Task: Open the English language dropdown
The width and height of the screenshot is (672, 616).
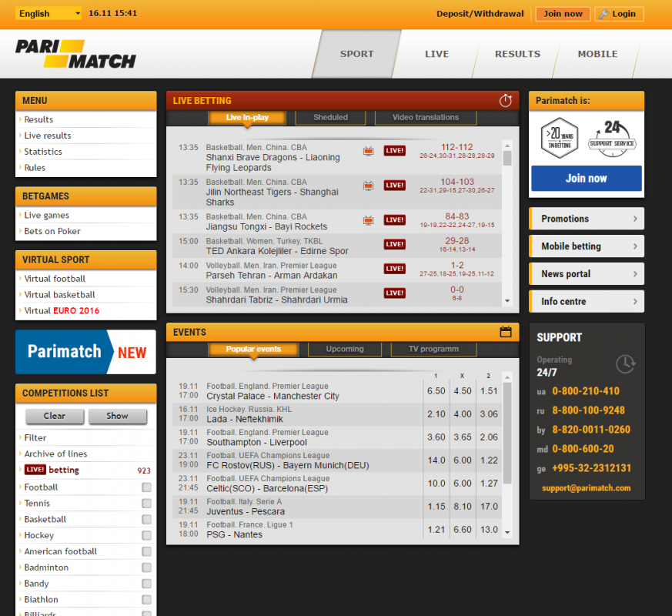Action: click(48, 13)
